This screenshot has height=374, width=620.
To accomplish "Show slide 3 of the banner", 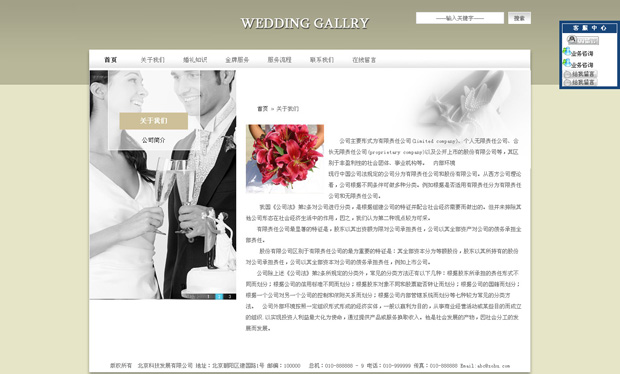I will coord(230,297).
